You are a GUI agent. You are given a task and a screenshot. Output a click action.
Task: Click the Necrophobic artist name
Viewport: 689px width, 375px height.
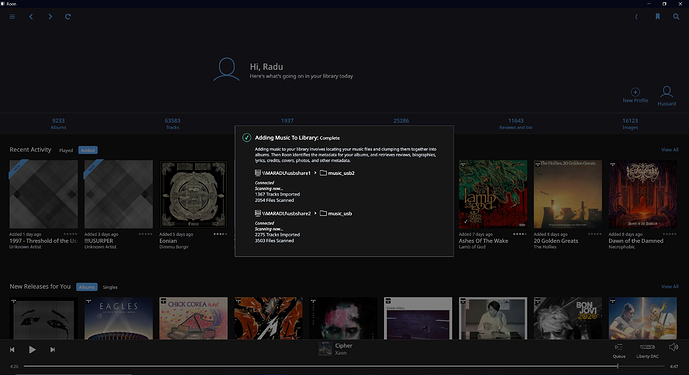(621, 247)
